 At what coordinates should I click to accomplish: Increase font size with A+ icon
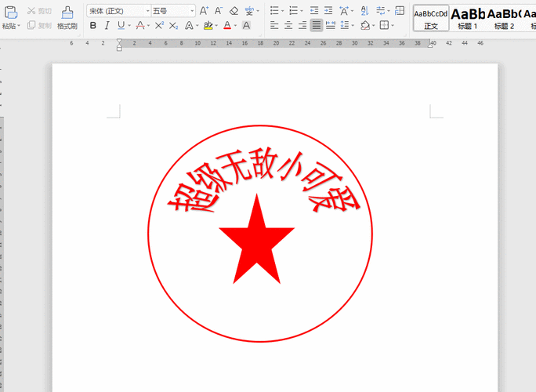204,11
